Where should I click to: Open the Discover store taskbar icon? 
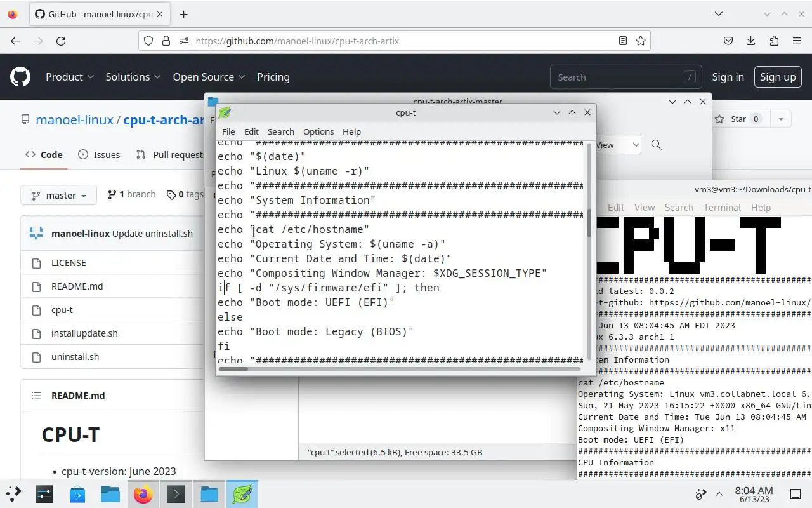[77, 493]
